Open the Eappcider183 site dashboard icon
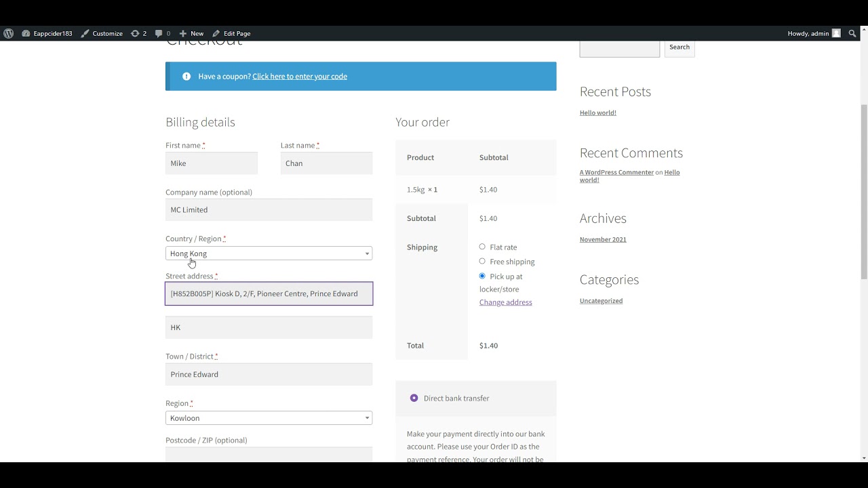 click(x=26, y=33)
